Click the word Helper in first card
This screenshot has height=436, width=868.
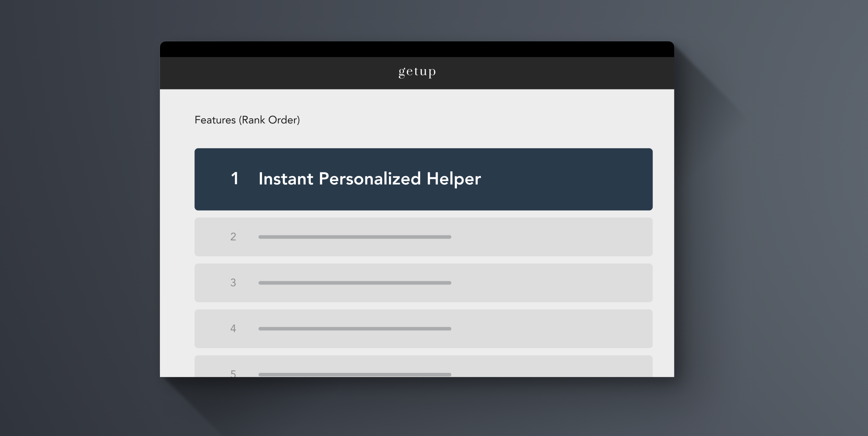tap(454, 179)
